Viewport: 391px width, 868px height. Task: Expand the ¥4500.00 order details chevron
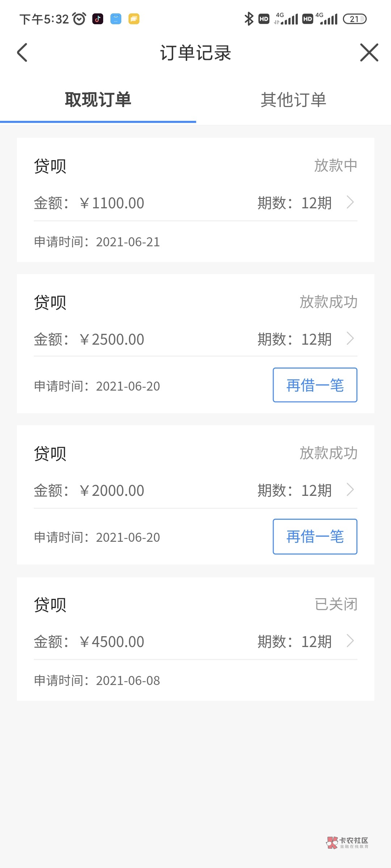point(350,641)
